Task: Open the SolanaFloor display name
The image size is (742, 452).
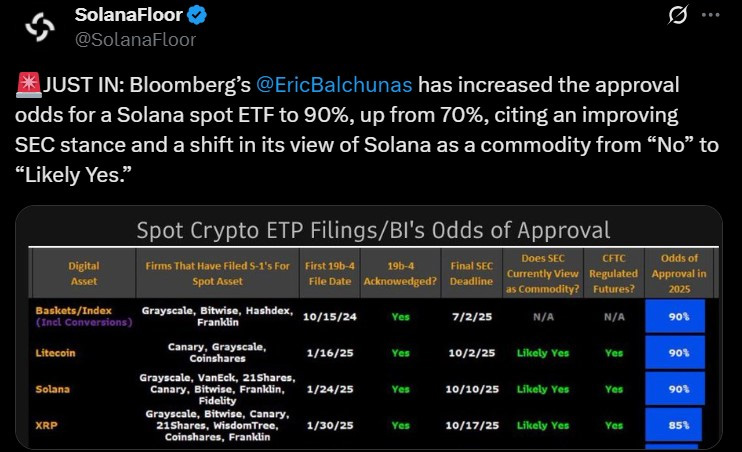Action: point(129,15)
